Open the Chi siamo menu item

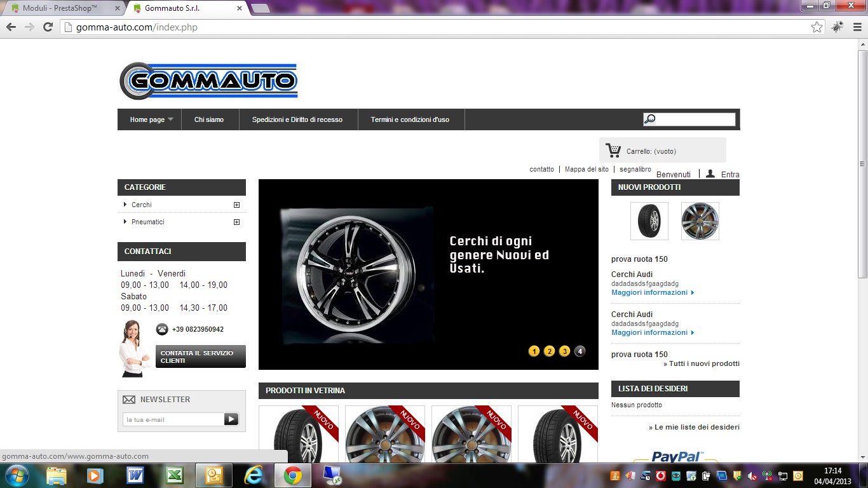pos(209,119)
